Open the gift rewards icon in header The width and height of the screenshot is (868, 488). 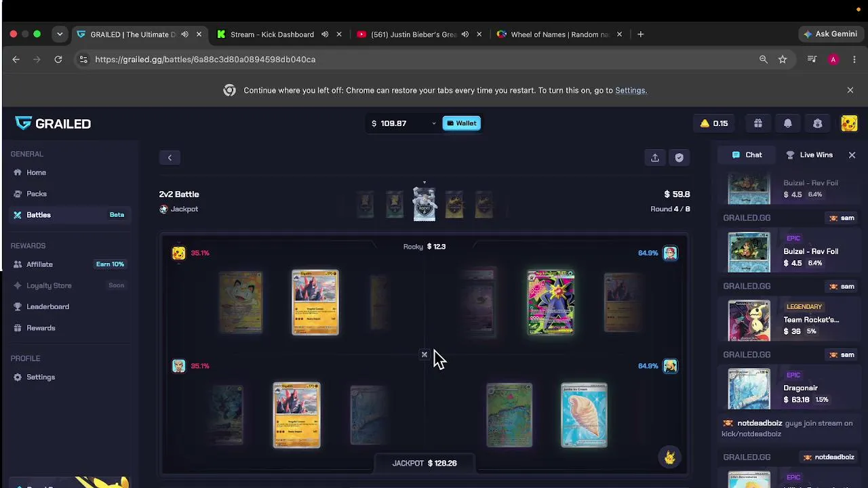[758, 123]
